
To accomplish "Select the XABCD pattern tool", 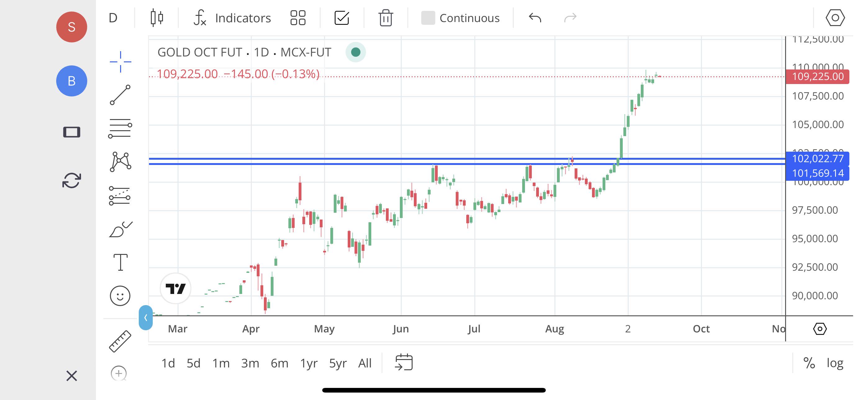I will click(x=120, y=162).
